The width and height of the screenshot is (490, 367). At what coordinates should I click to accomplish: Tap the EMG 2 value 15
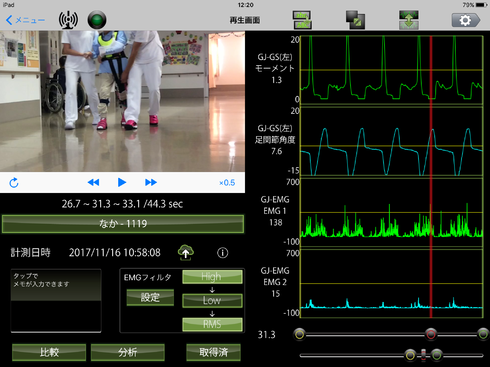pyautogui.click(x=276, y=294)
